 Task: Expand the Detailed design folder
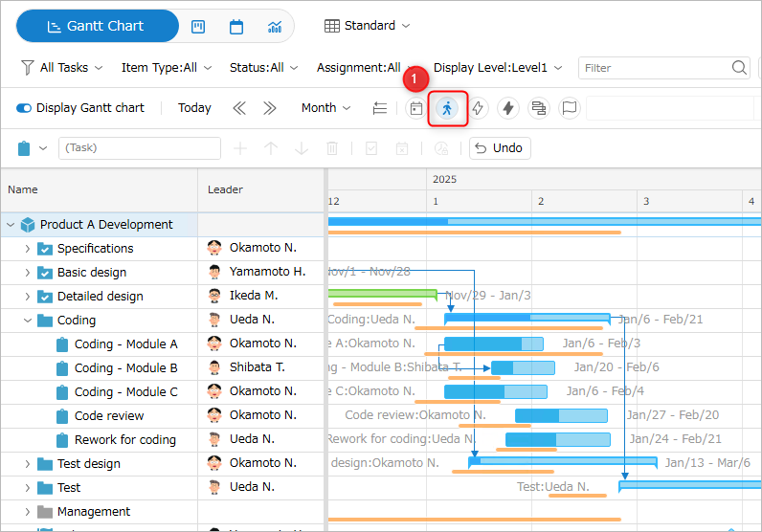(x=28, y=297)
